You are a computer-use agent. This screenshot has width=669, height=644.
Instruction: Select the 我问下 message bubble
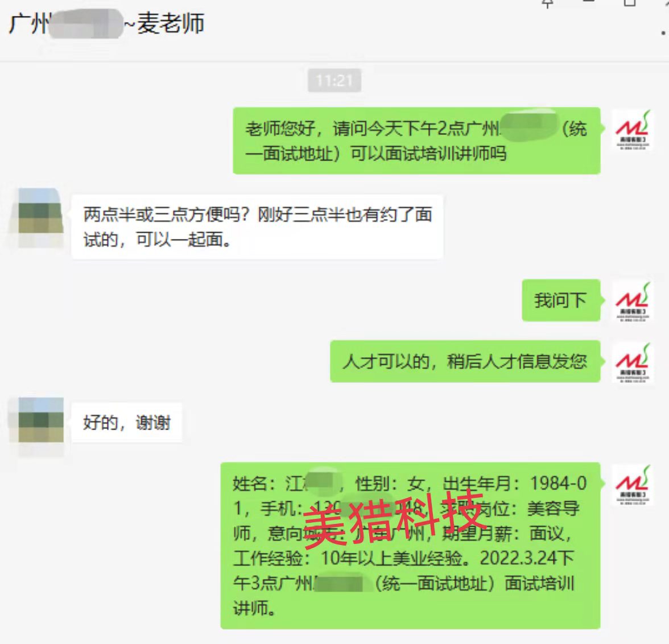[561, 300]
